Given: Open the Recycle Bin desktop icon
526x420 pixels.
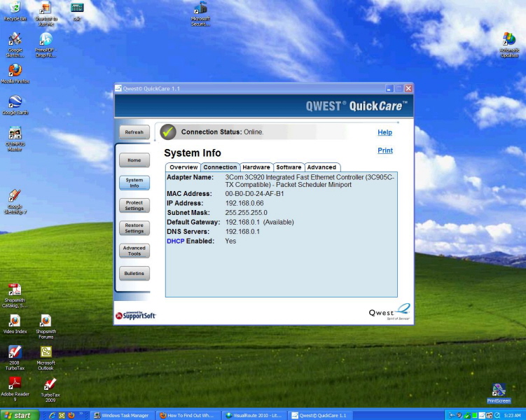Looking at the screenshot, I should point(15,10).
